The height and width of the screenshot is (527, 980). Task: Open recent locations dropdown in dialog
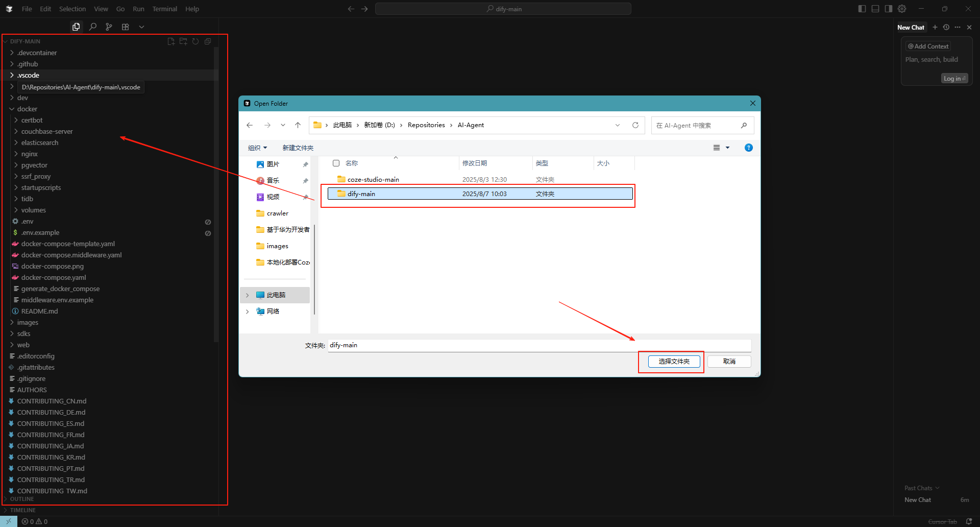click(x=283, y=125)
